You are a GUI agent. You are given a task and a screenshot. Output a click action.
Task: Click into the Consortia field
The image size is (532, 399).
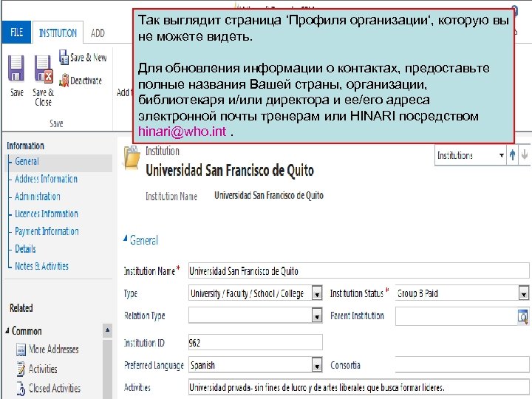(462, 365)
